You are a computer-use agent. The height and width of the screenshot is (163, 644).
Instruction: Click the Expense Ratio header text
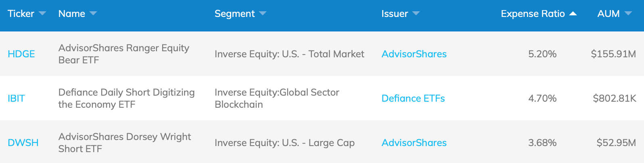coord(533,14)
